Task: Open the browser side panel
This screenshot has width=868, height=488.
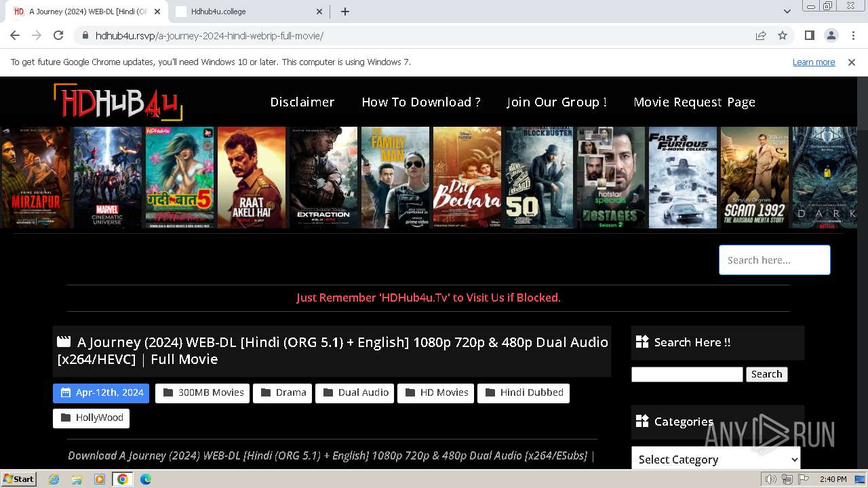Action: click(809, 35)
